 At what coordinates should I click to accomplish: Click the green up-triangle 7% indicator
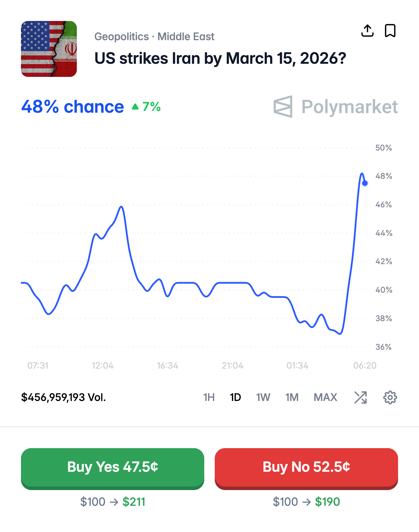tap(146, 107)
